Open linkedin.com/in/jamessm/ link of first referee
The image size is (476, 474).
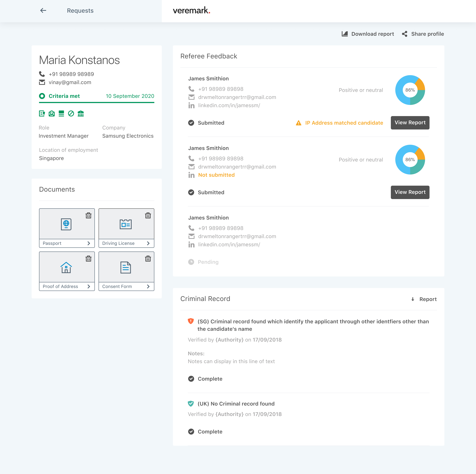pyautogui.click(x=229, y=105)
